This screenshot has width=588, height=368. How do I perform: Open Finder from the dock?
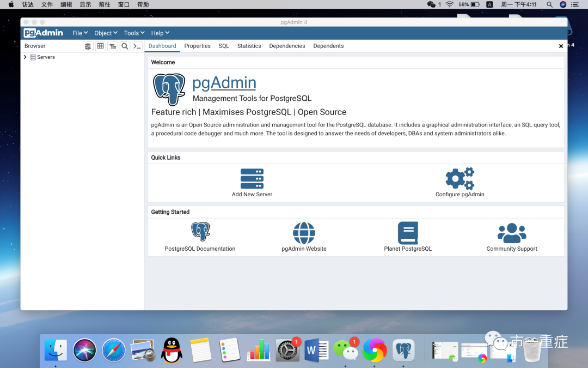point(56,351)
